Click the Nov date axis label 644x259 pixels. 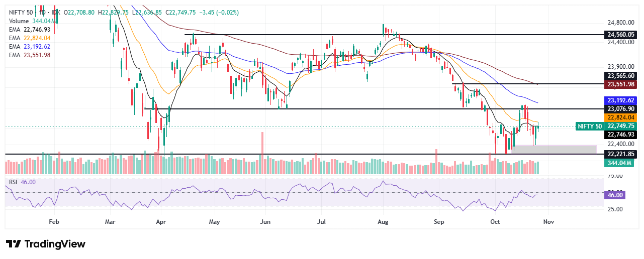pos(549,221)
